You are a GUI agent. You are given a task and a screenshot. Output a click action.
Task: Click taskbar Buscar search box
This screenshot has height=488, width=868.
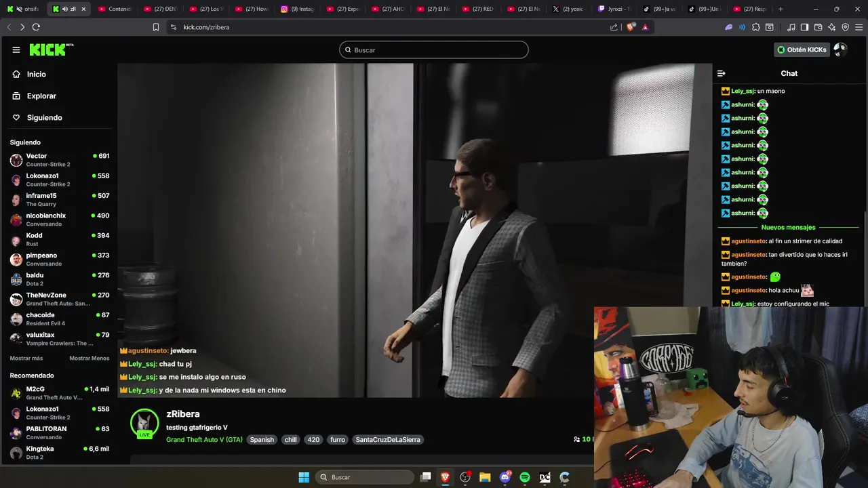click(365, 477)
